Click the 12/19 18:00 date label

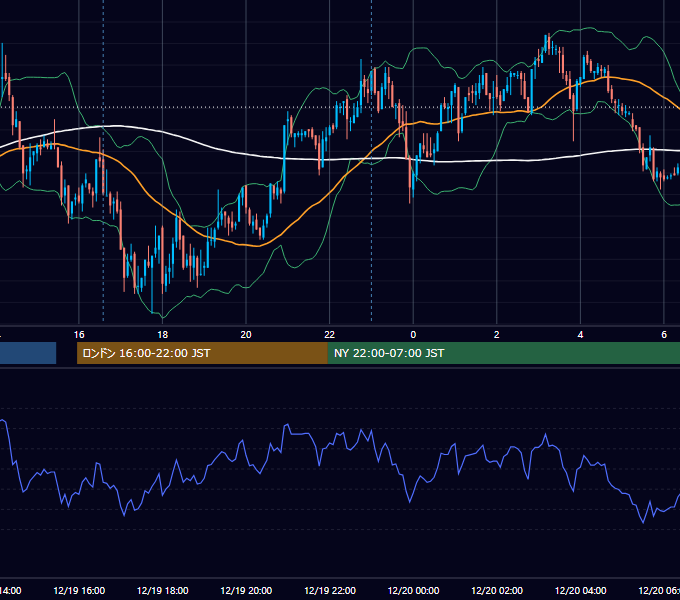(163, 590)
